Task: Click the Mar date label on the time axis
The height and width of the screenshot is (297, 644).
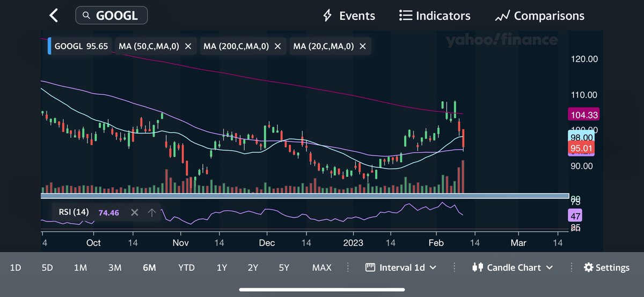Action: 518,243
